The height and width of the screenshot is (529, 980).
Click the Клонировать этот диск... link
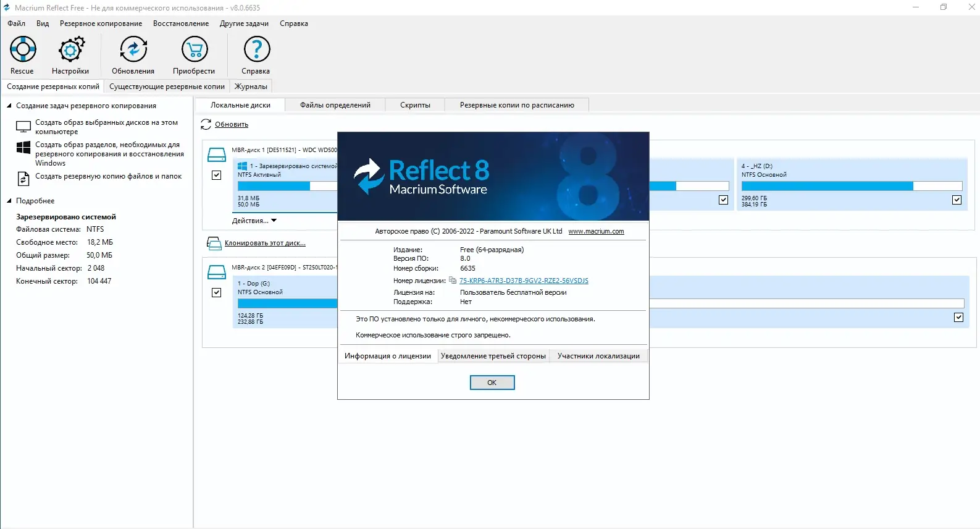(265, 243)
